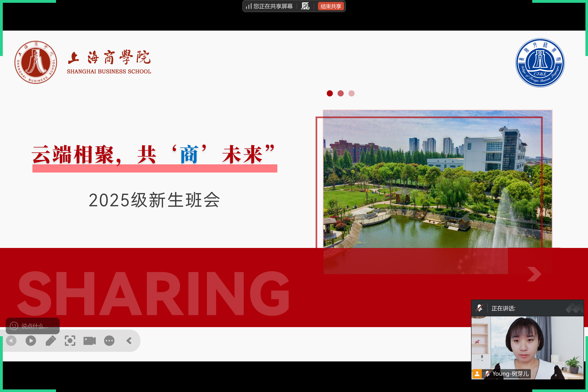Collapse the floating toolbar with the chevron

click(129, 340)
